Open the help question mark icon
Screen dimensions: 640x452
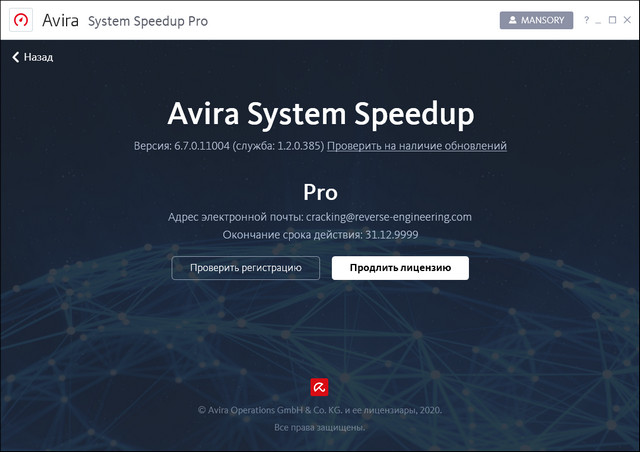pyautogui.click(x=585, y=20)
